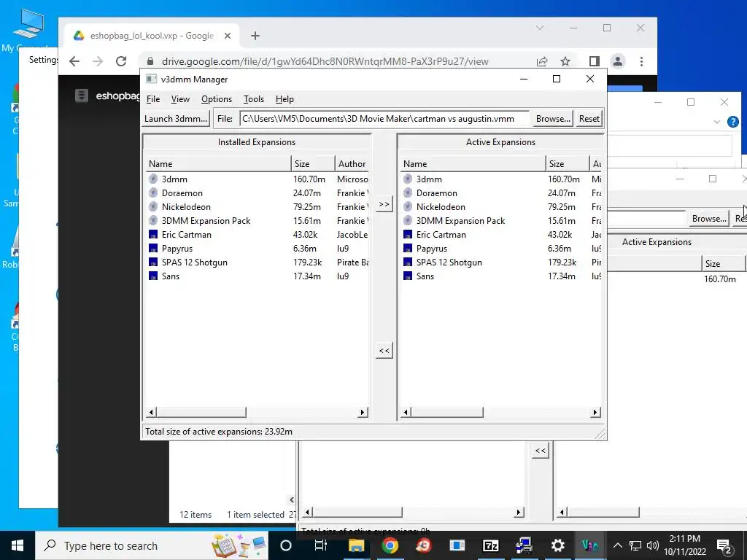
Task: Click the Papyrus file icon in Installed Expansions
Action: [x=153, y=248]
